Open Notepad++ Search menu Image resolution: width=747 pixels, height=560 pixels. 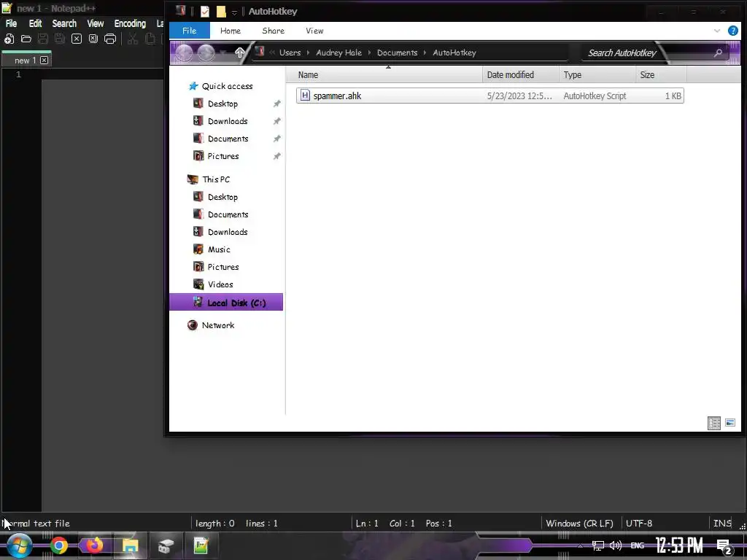[x=64, y=23]
